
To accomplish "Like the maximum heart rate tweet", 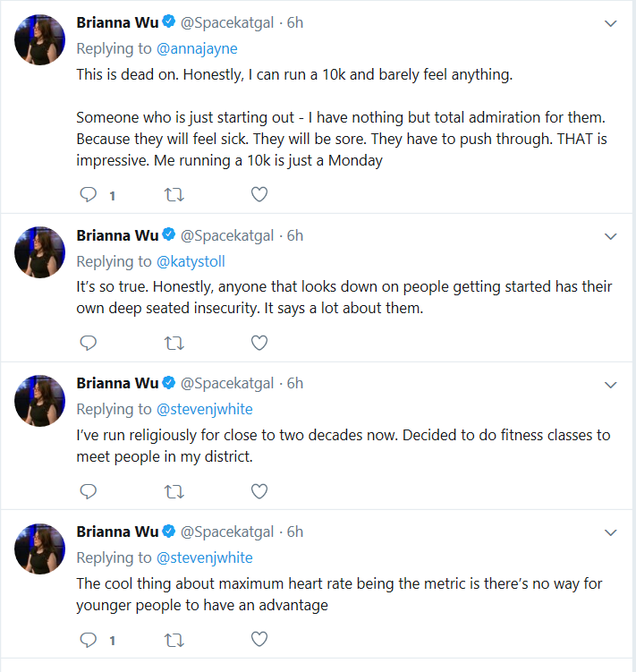I will tap(259, 639).
